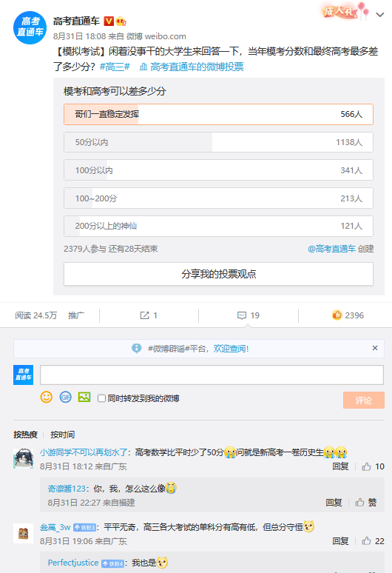
Task: Expand the post options chevron menu
Action: [x=380, y=15]
